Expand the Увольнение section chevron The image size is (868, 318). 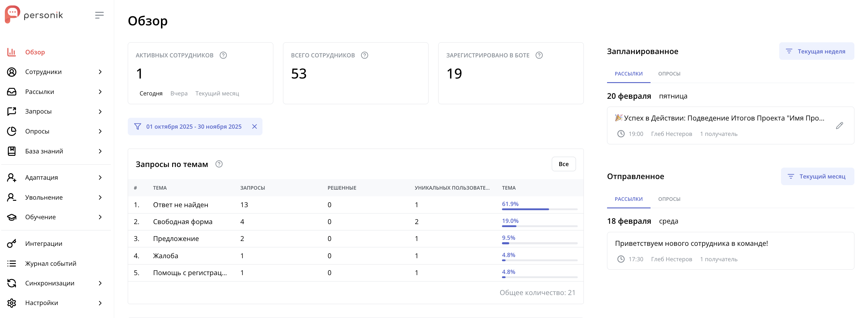(x=100, y=198)
